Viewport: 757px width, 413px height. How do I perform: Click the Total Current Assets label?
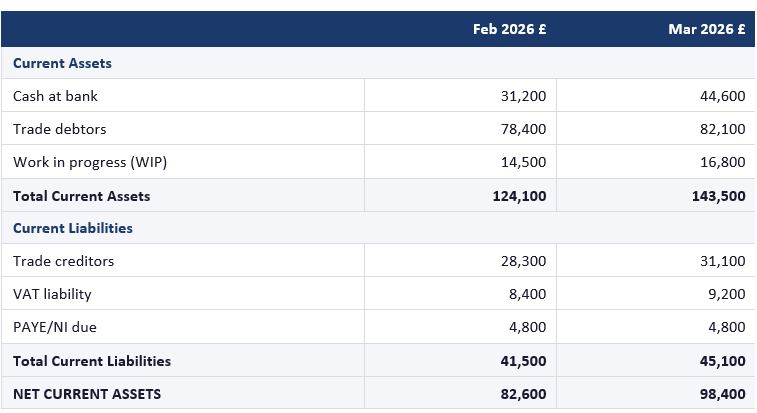click(x=81, y=196)
